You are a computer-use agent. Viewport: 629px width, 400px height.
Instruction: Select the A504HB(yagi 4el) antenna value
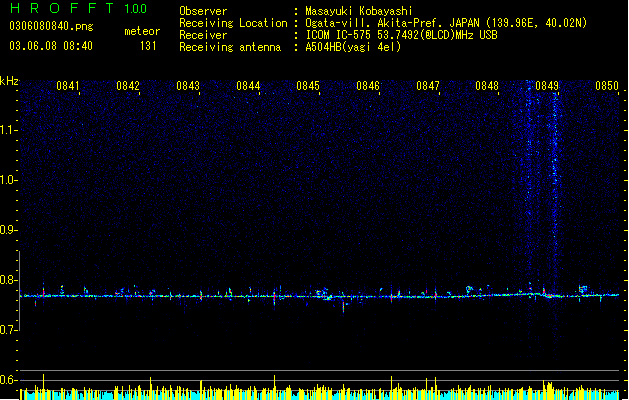(353, 47)
